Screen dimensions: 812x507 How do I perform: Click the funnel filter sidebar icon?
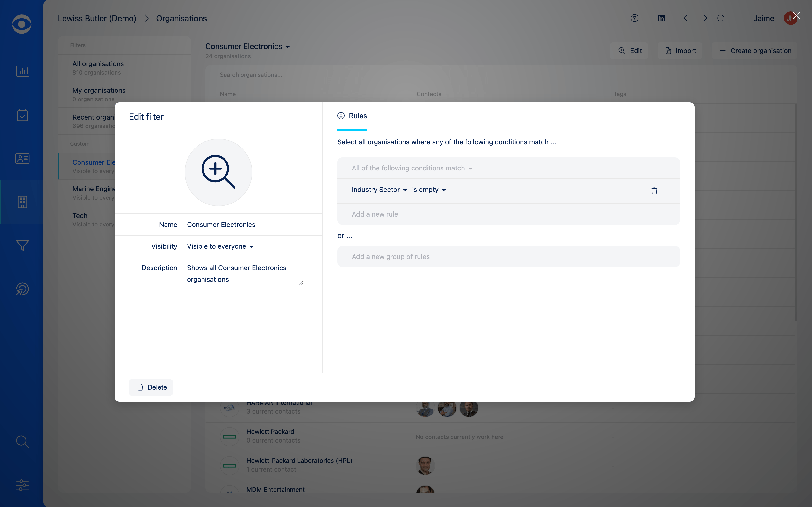click(22, 245)
